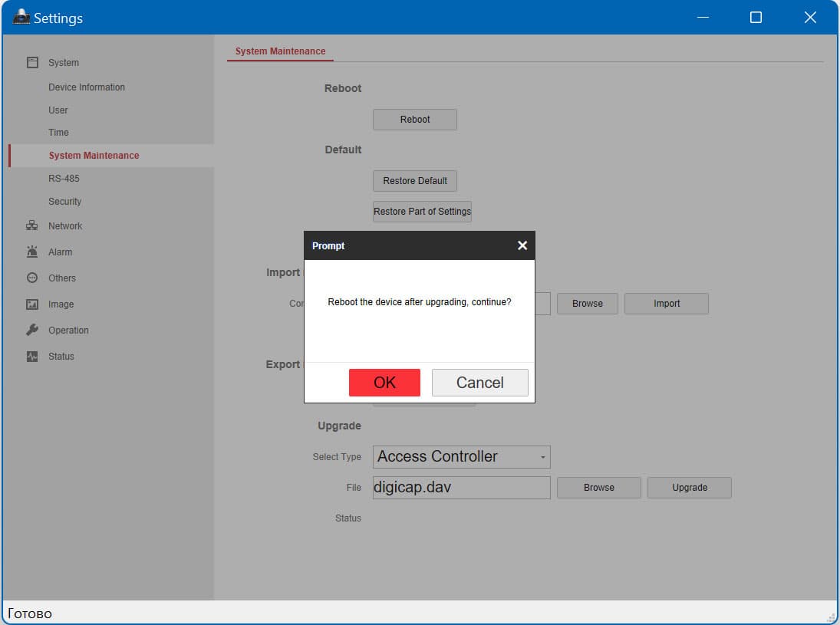Switch to the System Maintenance tab
Viewport: 840px width, 625px height.
tap(280, 51)
